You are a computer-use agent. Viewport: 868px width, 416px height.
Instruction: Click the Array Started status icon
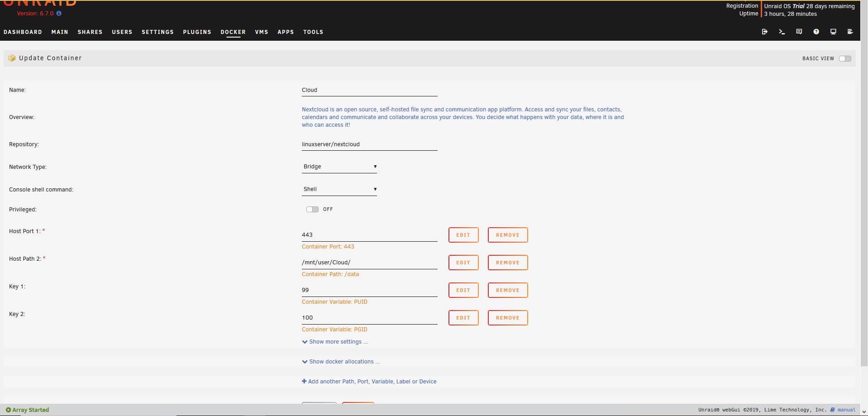coord(8,410)
